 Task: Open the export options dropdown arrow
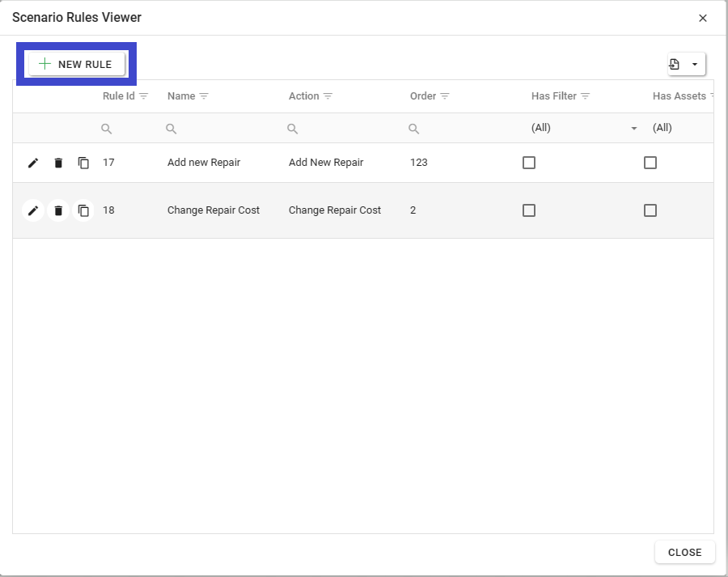[x=695, y=65]
